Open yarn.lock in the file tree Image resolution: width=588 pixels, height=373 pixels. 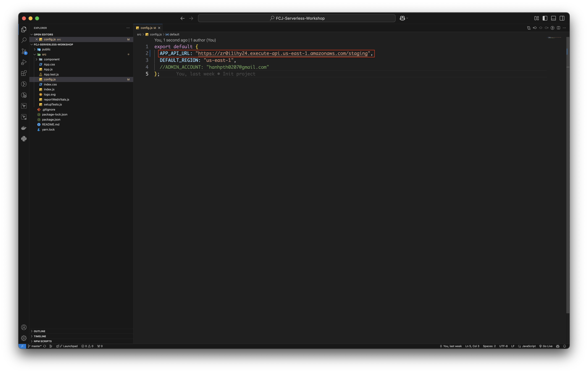coord(48,130)
